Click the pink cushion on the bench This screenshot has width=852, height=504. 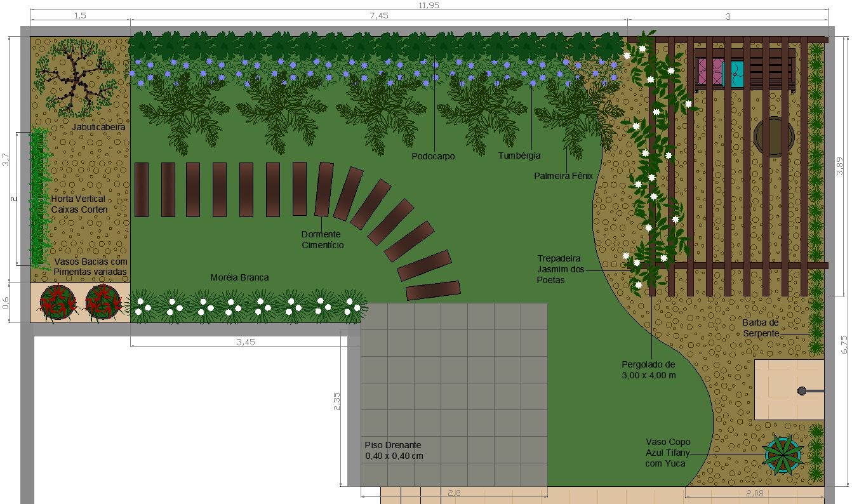[710, 72]
